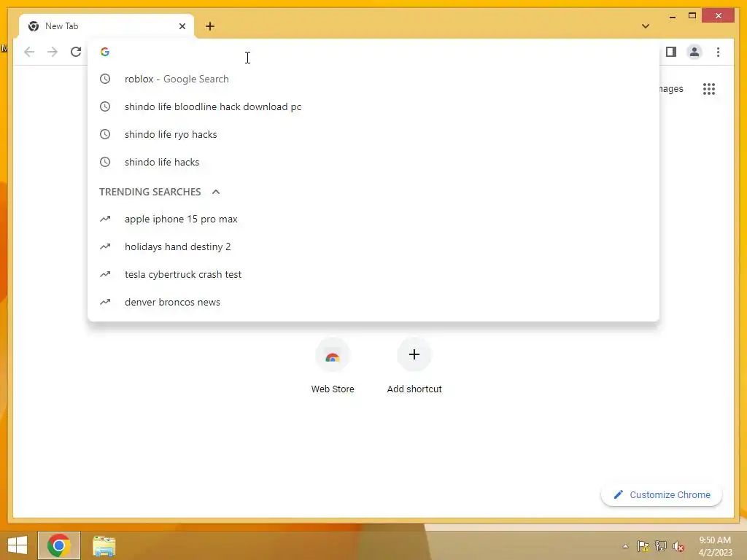Viewport: 747px width, 560px height.
Task: Close the New Tab tab
Action: (182, 26)
